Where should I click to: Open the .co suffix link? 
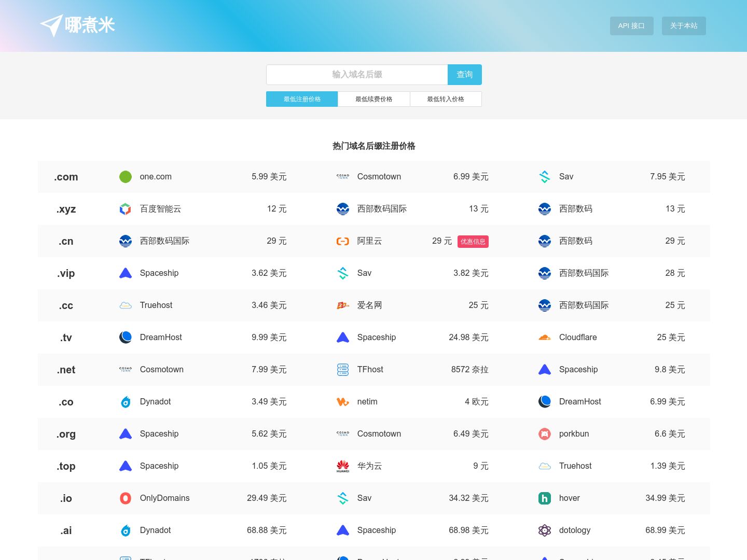pos(66,402)
